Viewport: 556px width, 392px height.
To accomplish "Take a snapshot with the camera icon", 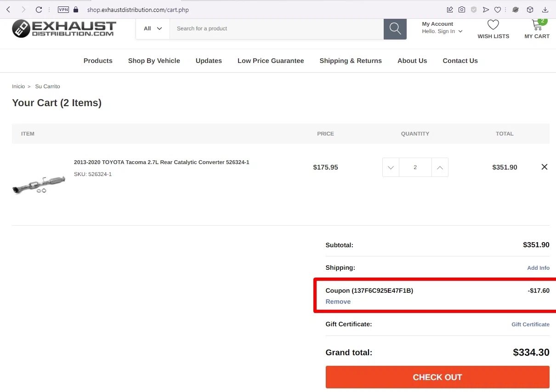I will click(462, 10).
